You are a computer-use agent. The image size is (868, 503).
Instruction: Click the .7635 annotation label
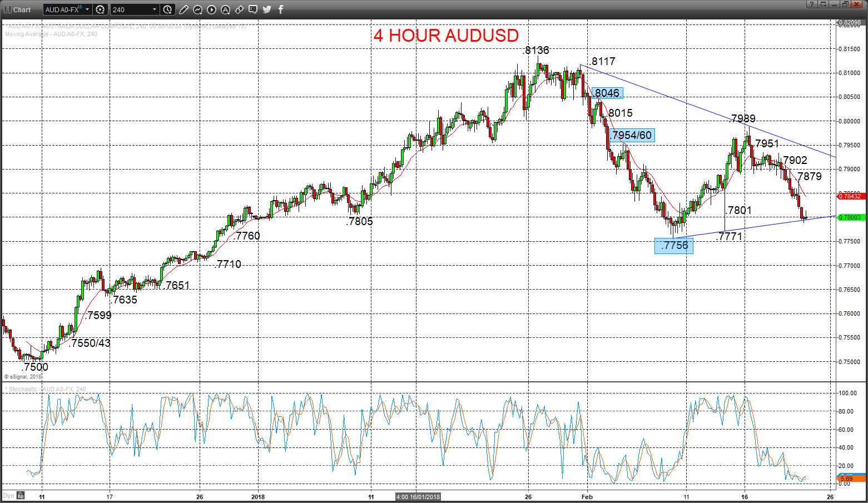click(x=124, y=300)
